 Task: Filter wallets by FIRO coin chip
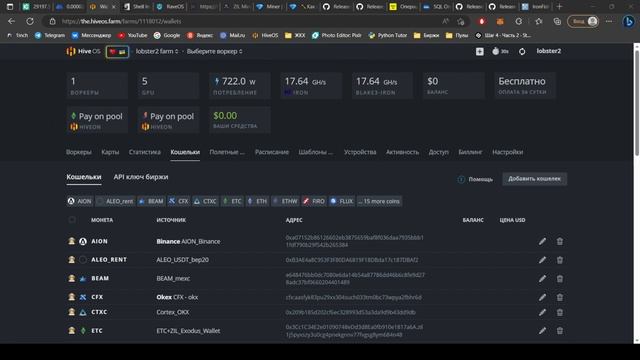[x=314, y=201]
